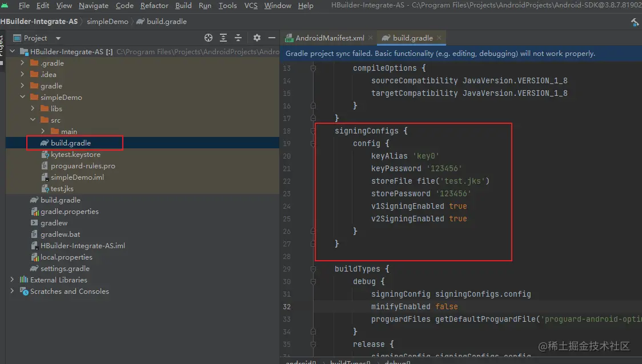Open the Navigate menu
The height and width of the screenshot is (364, 642).
click(93, 5)
